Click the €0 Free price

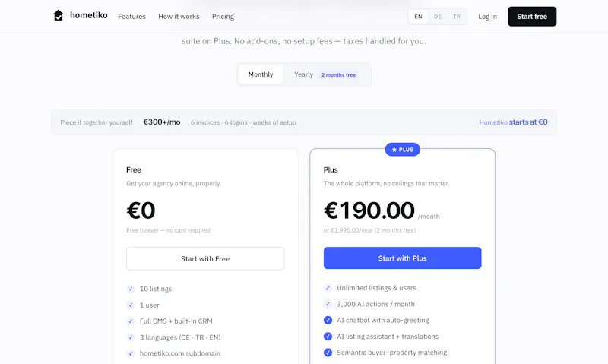[141, 210]
